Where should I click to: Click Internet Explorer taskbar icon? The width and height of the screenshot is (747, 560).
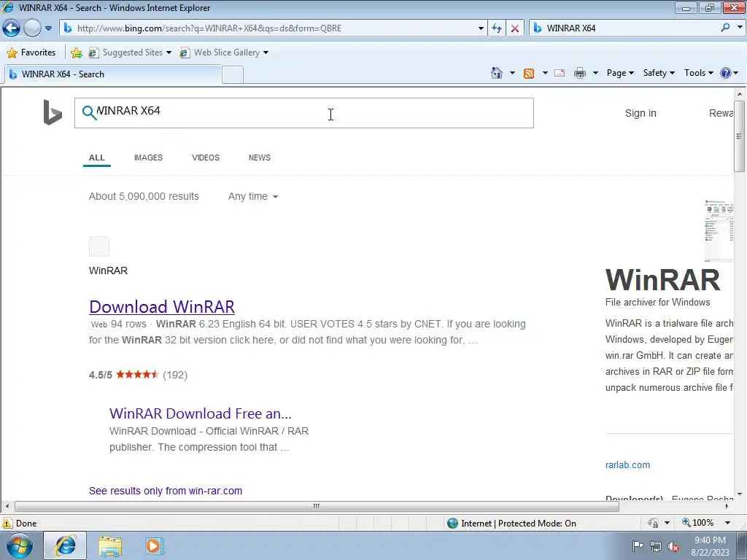pyautogui.click(x=65, y=545)
